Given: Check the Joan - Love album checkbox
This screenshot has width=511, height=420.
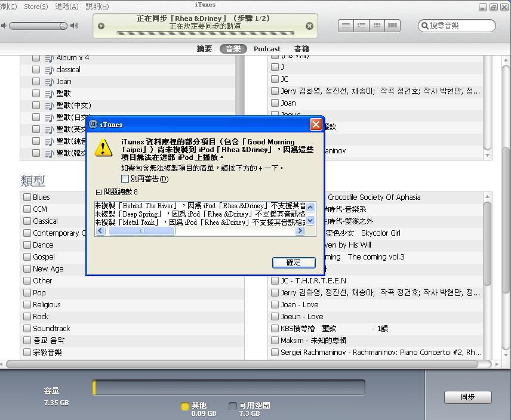Looking at the screenshot, I should pos(275,305).
